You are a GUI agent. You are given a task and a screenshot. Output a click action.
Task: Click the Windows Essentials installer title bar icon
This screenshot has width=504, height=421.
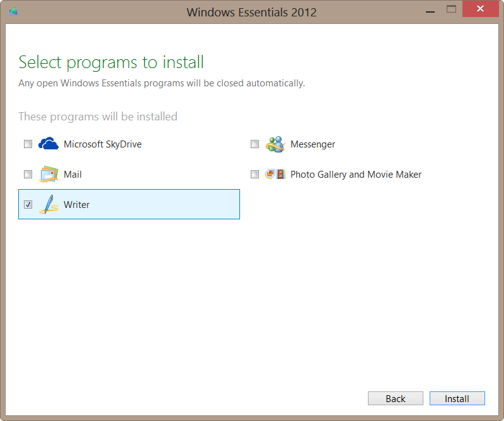pos(13,11)
